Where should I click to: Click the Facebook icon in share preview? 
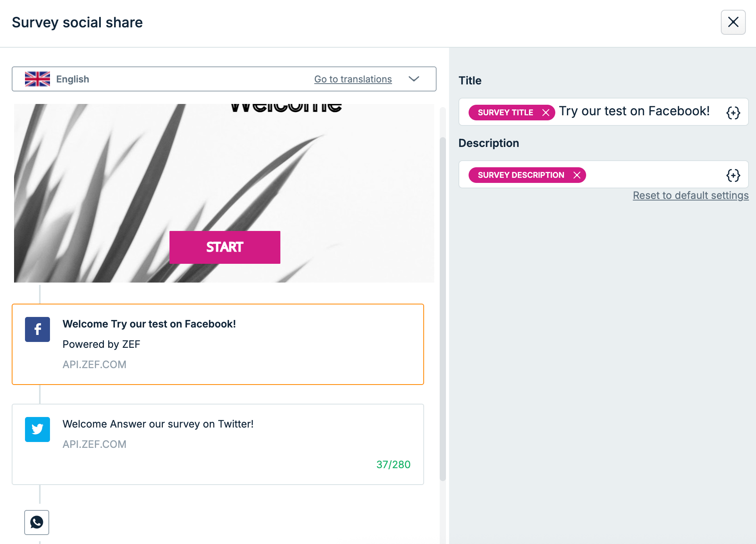coord(37,329)
